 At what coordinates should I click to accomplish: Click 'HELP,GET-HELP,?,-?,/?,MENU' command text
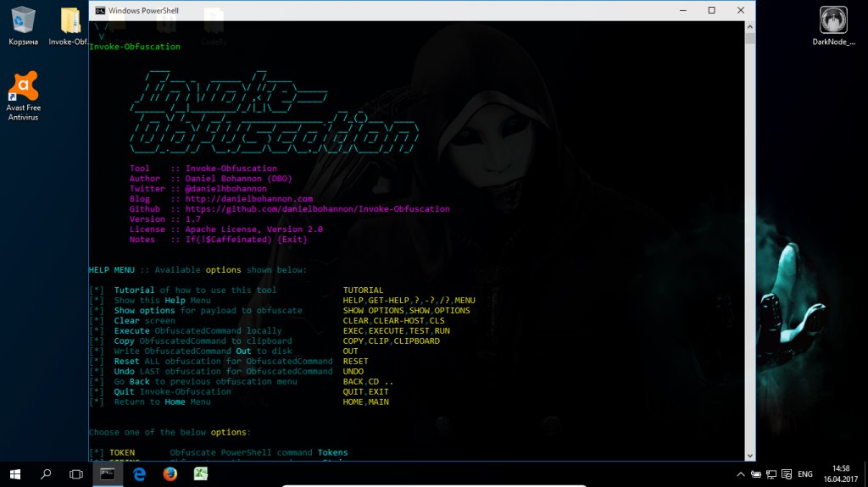click(409, 301)
